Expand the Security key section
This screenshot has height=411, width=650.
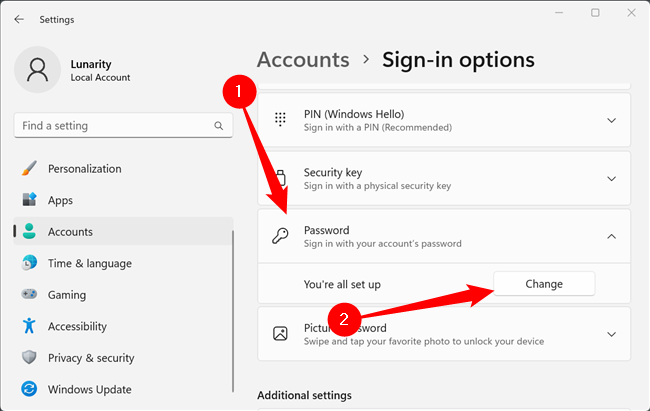(x=612, y=179)
